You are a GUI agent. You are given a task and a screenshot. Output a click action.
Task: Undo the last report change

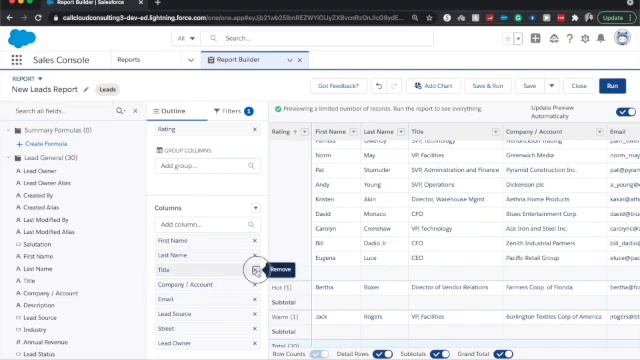click(379, 86)
